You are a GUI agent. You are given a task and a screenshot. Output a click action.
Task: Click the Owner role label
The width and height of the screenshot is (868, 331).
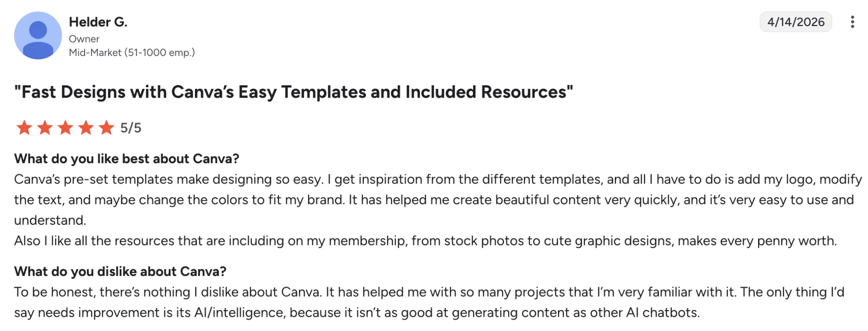[85, 39]
